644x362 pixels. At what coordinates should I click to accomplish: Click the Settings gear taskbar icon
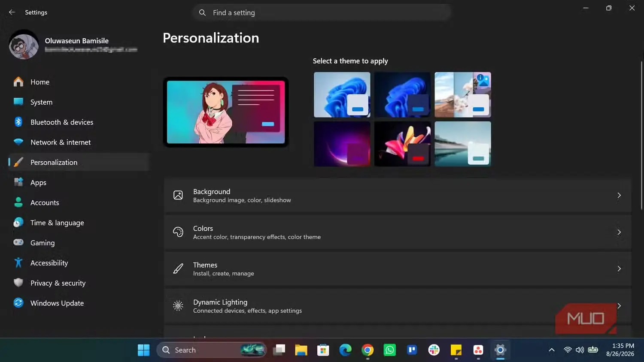500,350
